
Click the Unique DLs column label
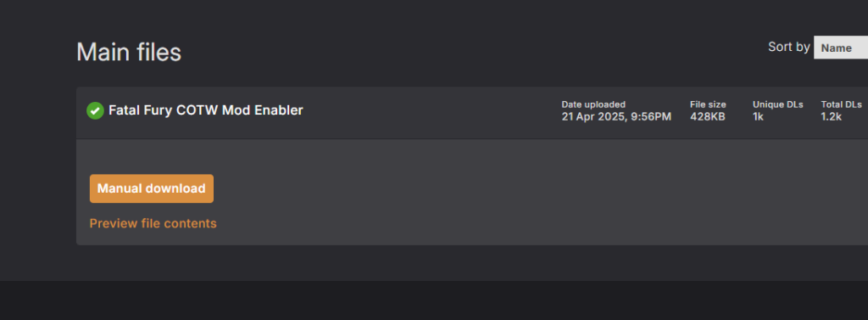(778, 104)
